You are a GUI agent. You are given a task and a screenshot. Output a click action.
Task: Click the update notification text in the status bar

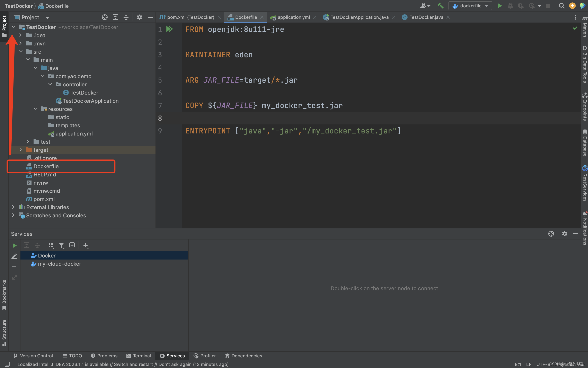tap(123, 364)
